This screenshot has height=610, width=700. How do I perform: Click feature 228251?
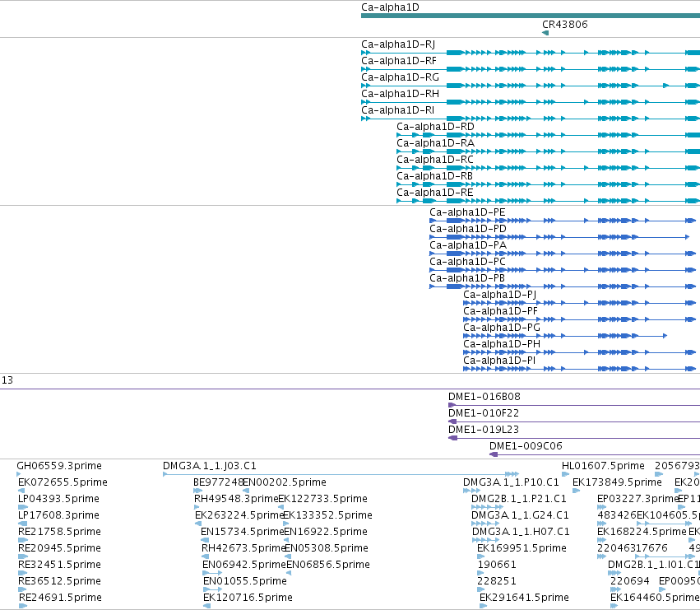pos(497,581)
